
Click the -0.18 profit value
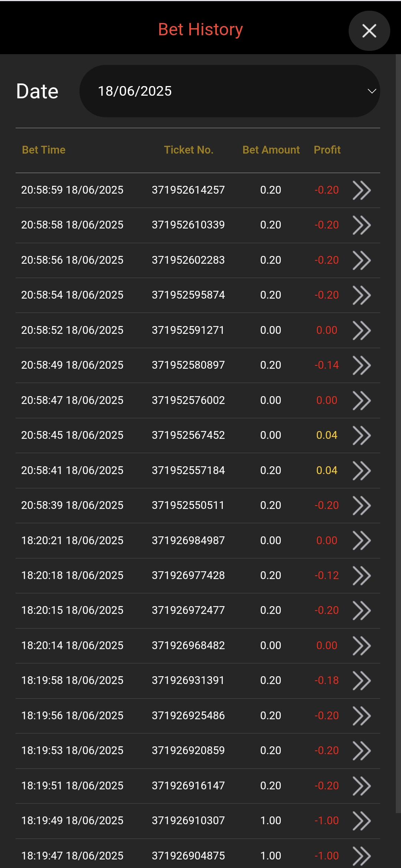coord(327,680)
